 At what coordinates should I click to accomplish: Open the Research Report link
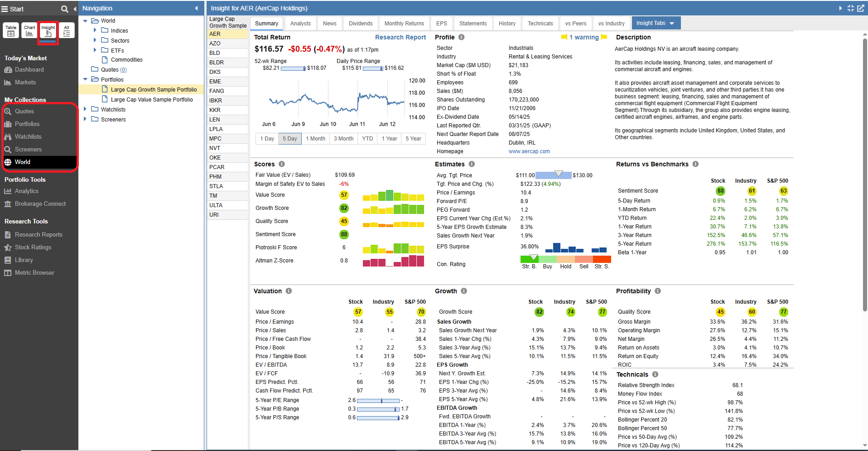tap(400, 37)
